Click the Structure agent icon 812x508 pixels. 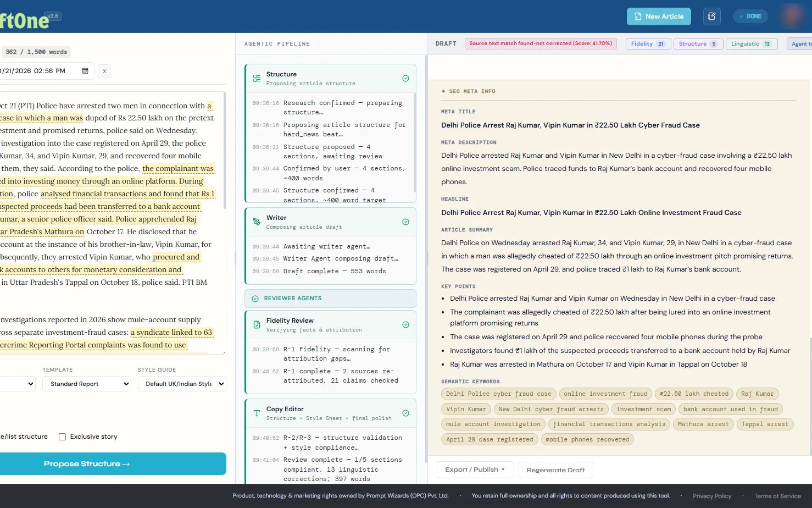point(257,79)
